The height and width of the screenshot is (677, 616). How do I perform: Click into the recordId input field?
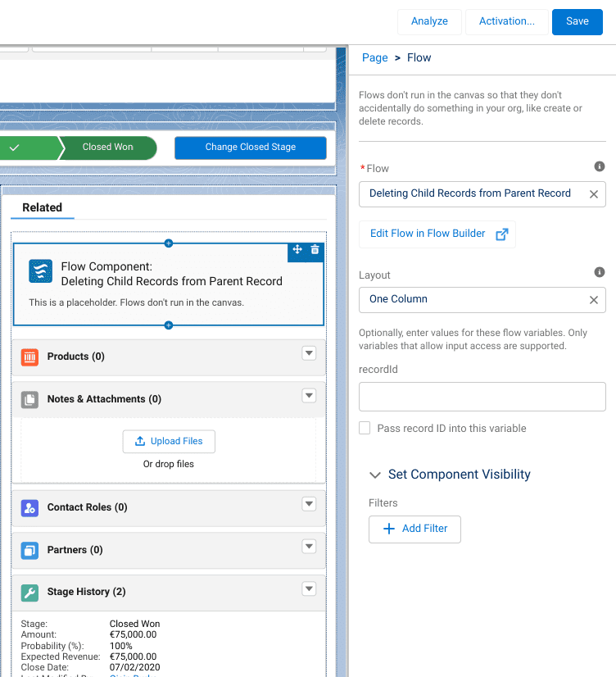pyautogui.click(x=482, y=397)
